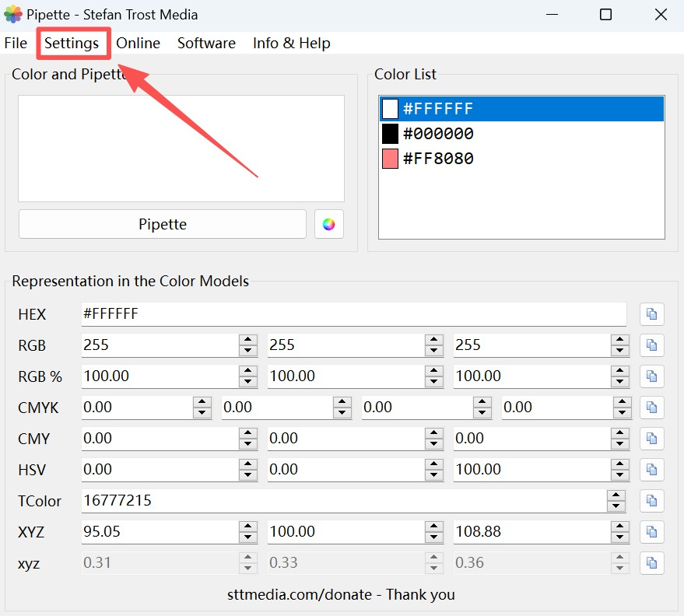Select the #000000 color list entry
Screen dimensions: 684x616
coord(437,134)
